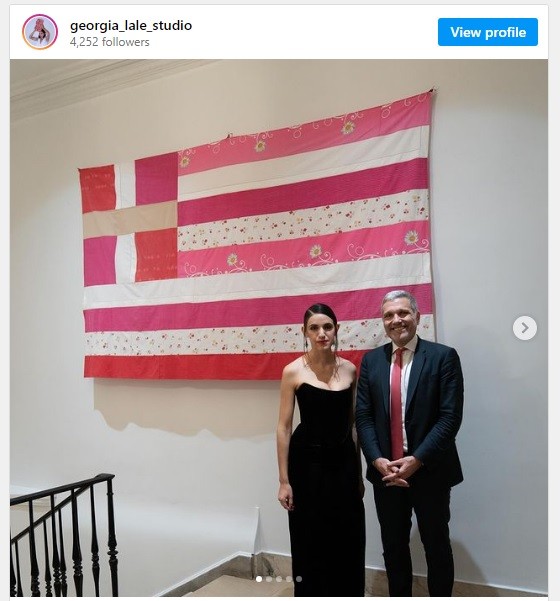This screenshot has width=560, height=601.
Task: Click the man's clasped hands in the photo
Action: [397, 470]
